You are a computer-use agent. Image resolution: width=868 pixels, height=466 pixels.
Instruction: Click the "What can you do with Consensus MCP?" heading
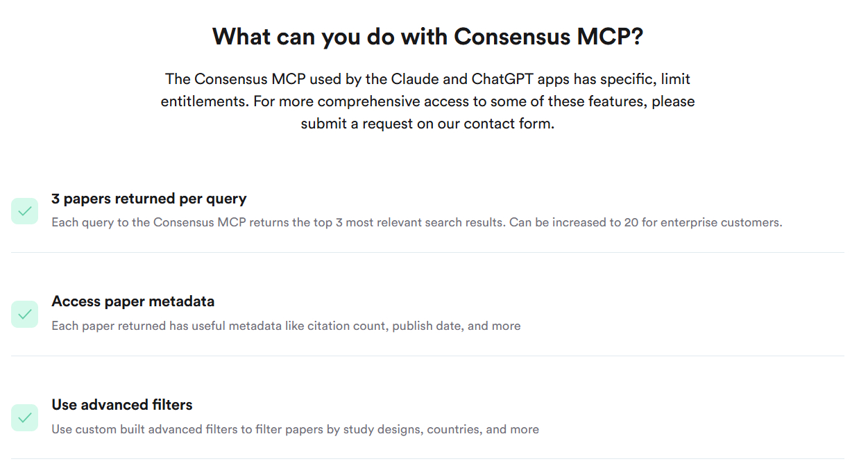(427, 36)
